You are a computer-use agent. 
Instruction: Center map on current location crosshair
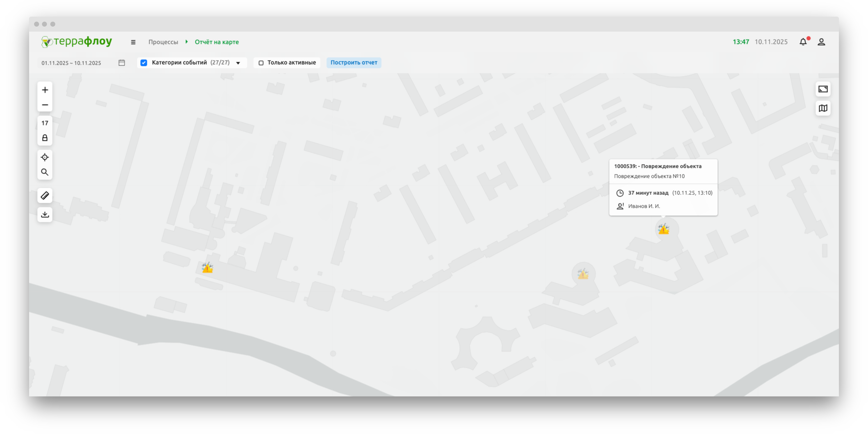(x=45, y=157)
